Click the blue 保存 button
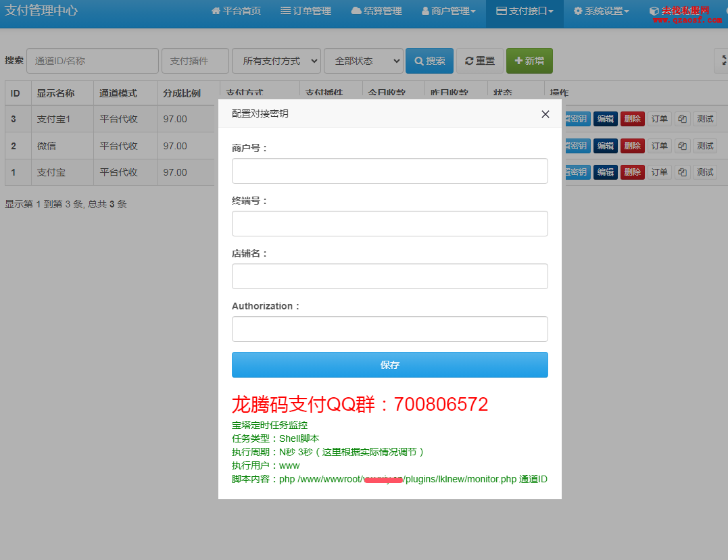728x560 pixels. coord(390,365)
